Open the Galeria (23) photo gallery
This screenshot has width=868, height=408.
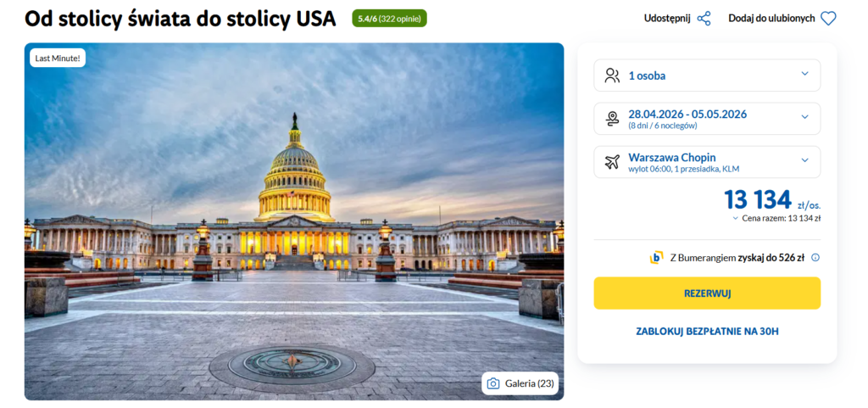point(520,383)
